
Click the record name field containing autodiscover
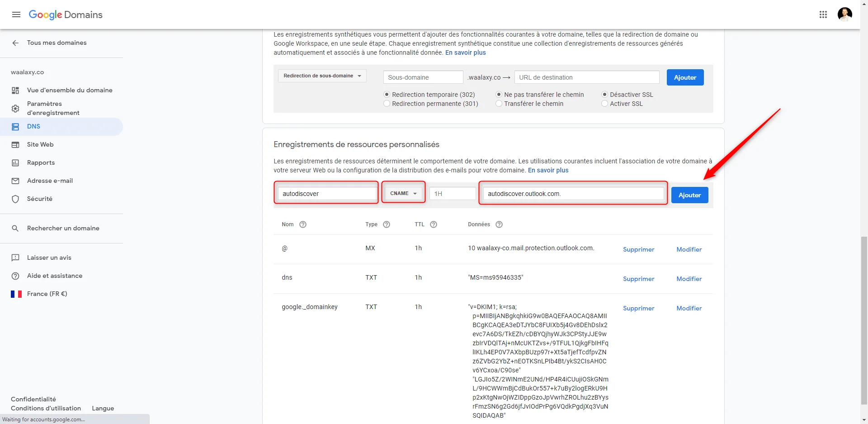[x=327, y=194]
